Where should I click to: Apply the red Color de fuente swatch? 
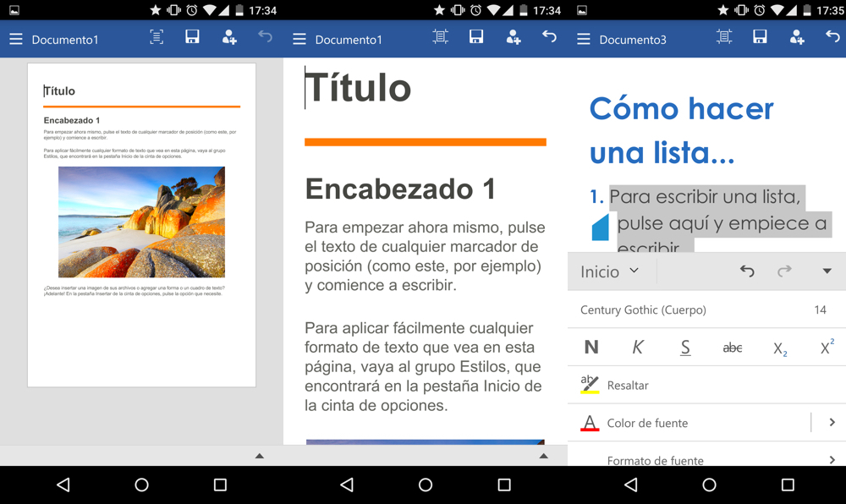590,422
